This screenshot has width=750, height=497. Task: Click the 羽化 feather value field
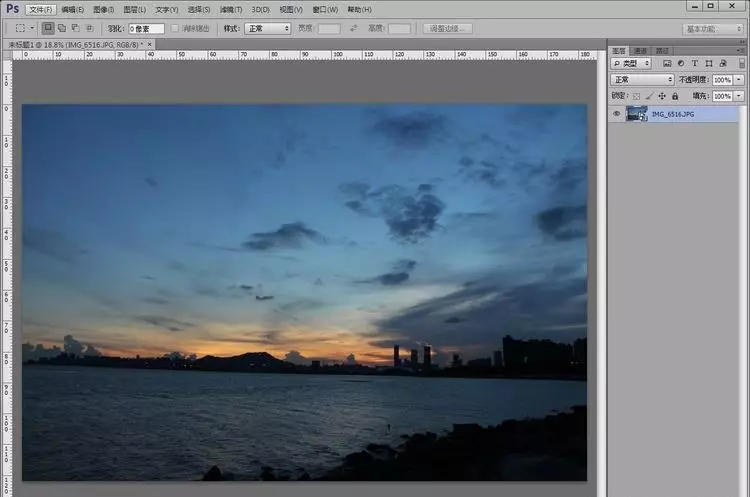click(146, 29)
